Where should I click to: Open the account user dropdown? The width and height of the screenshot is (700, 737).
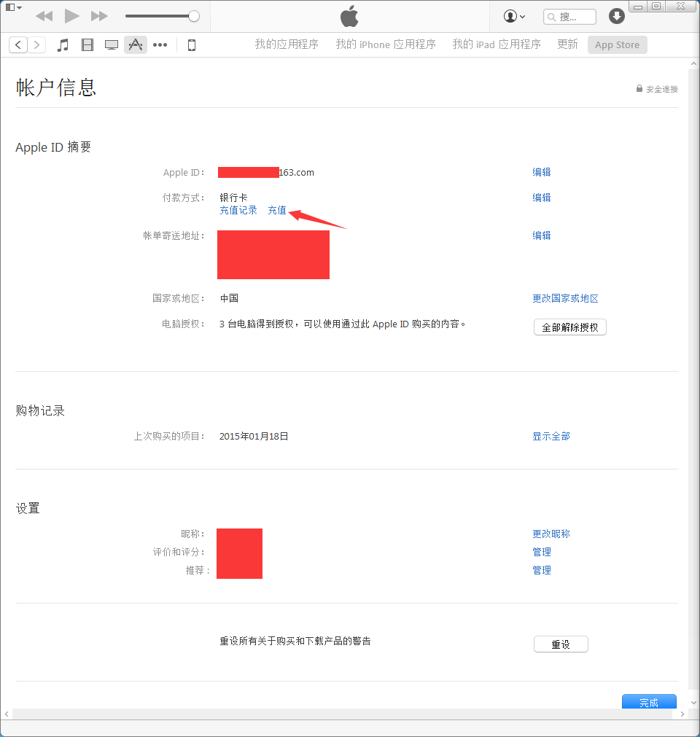[514, 17]
